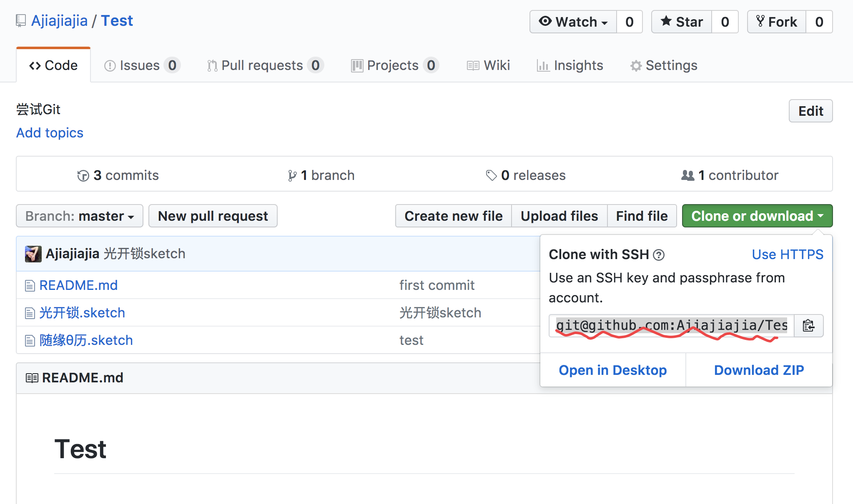Switch to the Issues tab
Viewport: 853px width, 504px height.
pos(142,65)
